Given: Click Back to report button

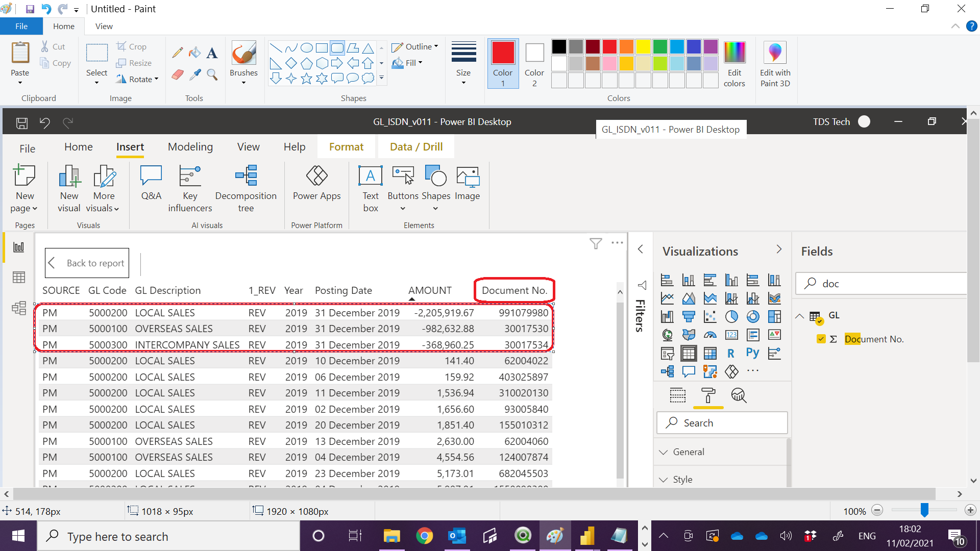Looking at the screenshot, I should pyautogui.click(x=87, y=263).
